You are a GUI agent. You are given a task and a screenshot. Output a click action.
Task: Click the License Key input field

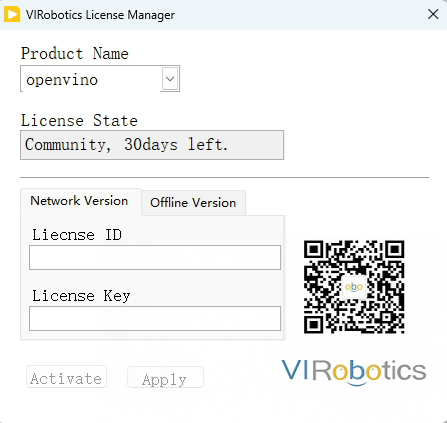pyautogui.click(x=155, y=319)
